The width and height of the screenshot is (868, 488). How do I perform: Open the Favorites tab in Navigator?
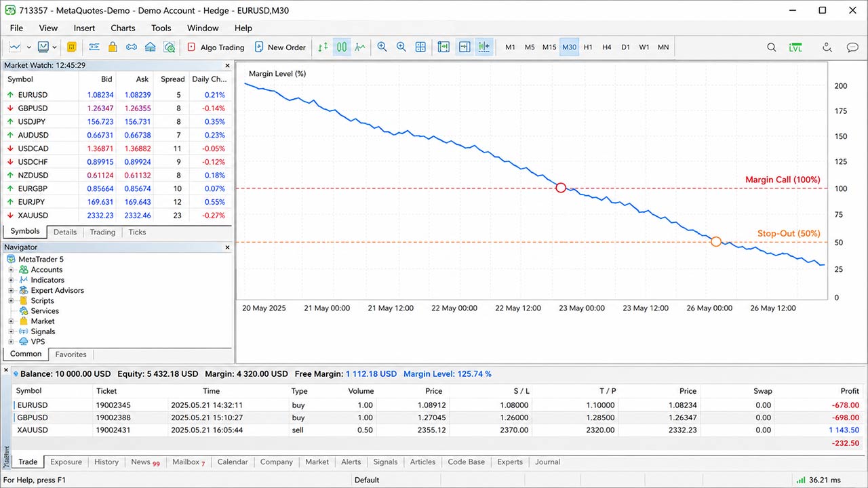[71, 354]
